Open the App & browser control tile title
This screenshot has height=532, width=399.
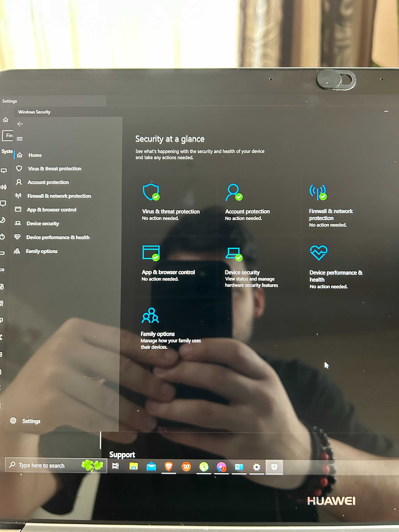(x=168, y=272)
